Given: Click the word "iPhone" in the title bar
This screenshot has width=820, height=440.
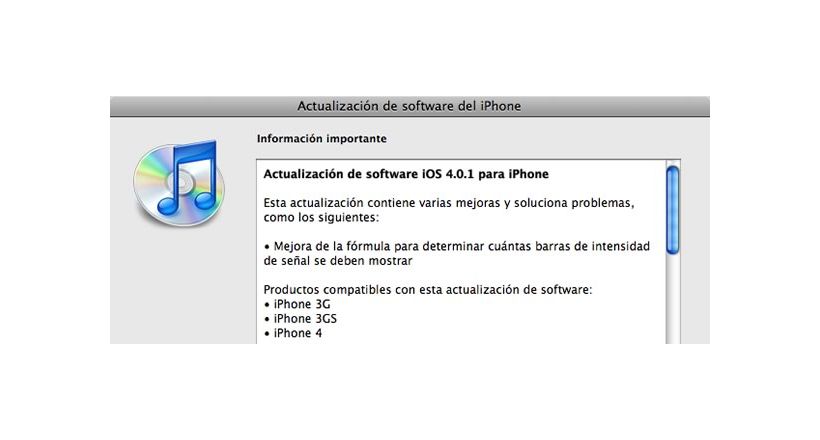Looking at the screenshot, I should click(500, 106).
